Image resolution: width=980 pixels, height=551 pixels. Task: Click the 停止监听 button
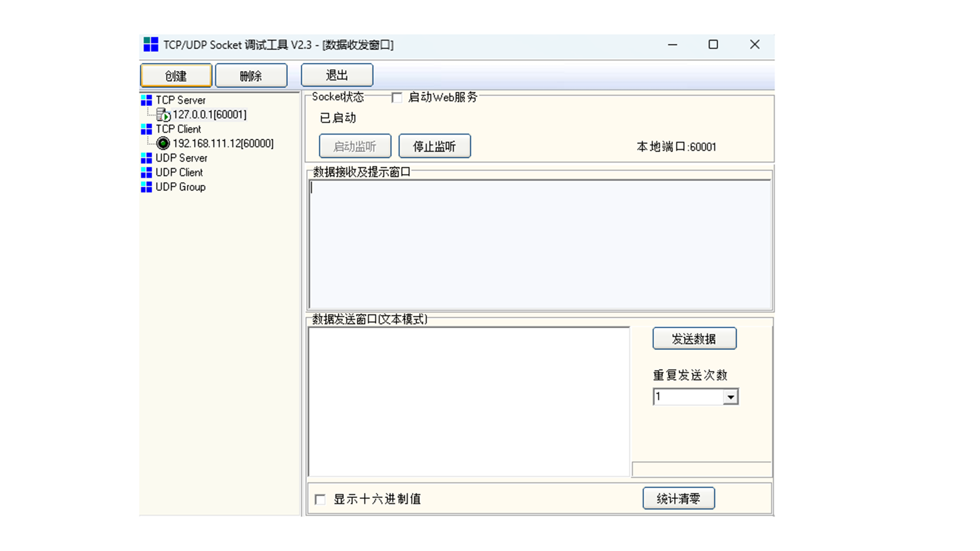pos(434,146)
